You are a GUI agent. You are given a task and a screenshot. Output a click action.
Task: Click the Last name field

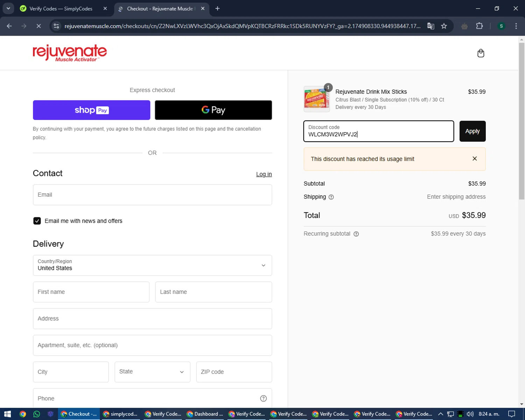[213, 292]
